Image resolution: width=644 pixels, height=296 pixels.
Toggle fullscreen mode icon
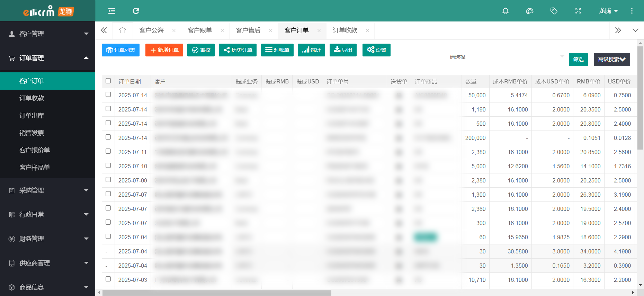click(578, 11)
